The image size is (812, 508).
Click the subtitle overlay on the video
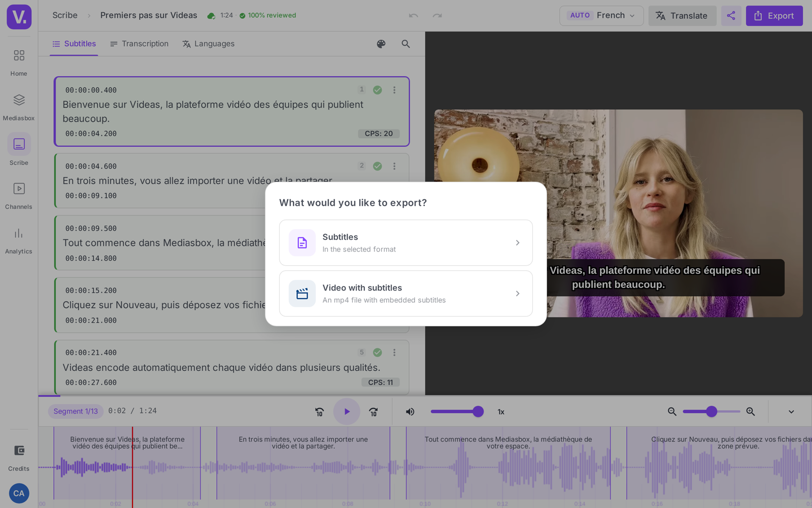click(665, 278)
